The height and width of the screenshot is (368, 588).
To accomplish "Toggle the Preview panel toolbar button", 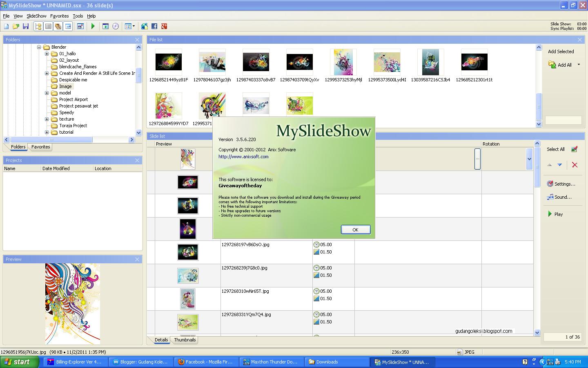I will (x=68, y=26).
